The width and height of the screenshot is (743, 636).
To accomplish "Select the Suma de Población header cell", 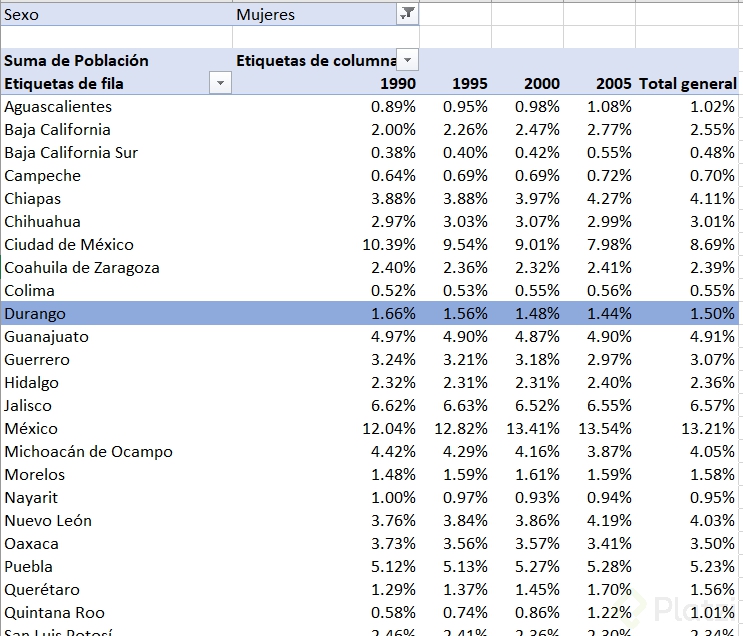I will click(x=117, y=60).
